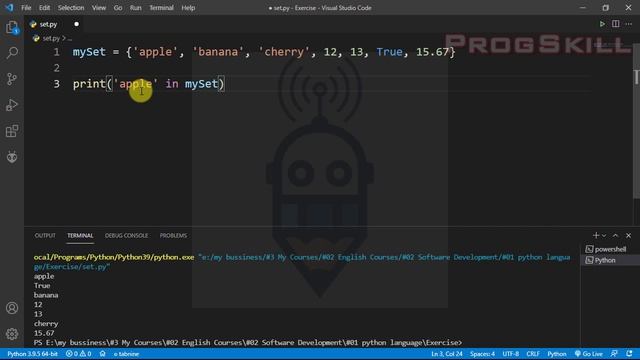Split the editor to the right
640x360 pixels.
(x=616, y=24)
